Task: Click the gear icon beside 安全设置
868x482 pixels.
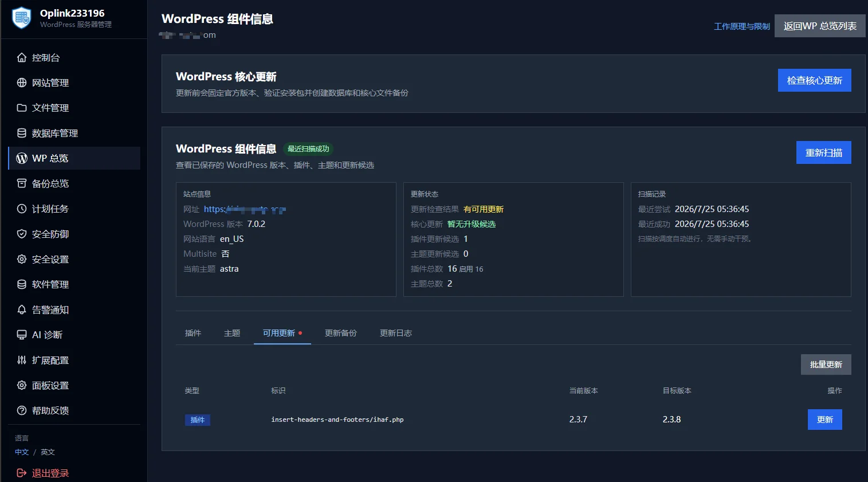Action: 22,259
